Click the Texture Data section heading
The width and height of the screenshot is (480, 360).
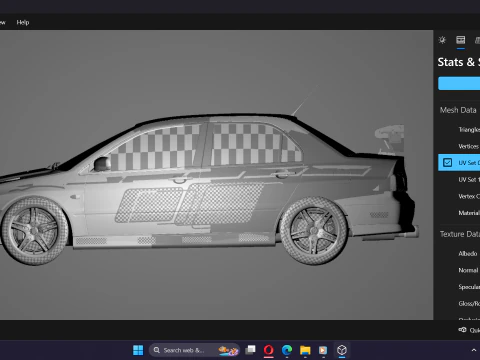[x=460, y=234]
